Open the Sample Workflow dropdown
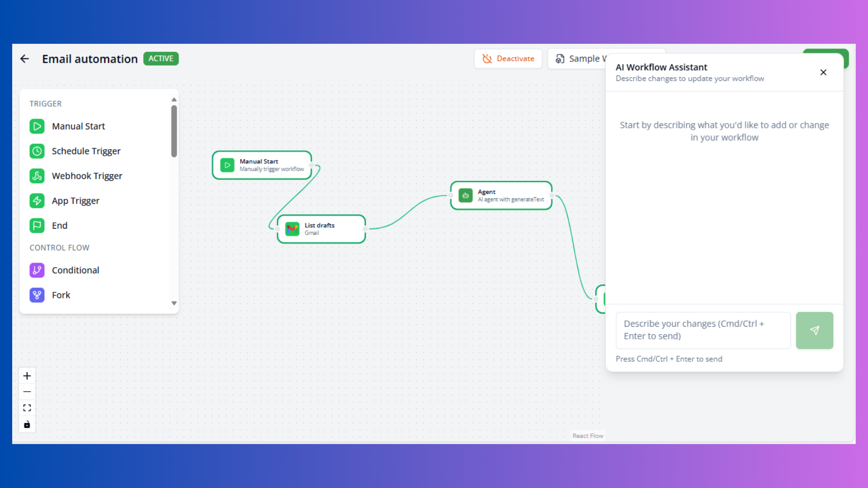 point(583,58)
